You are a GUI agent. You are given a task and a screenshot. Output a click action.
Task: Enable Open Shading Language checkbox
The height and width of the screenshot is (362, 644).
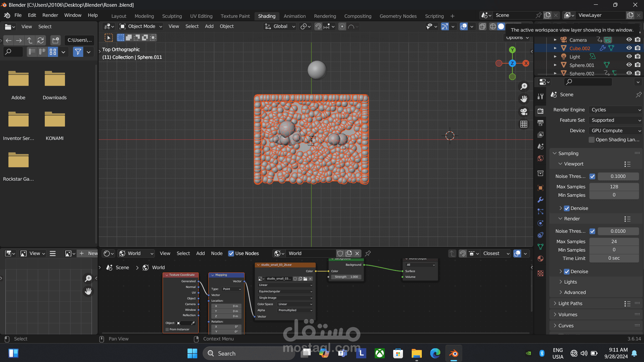591,140
